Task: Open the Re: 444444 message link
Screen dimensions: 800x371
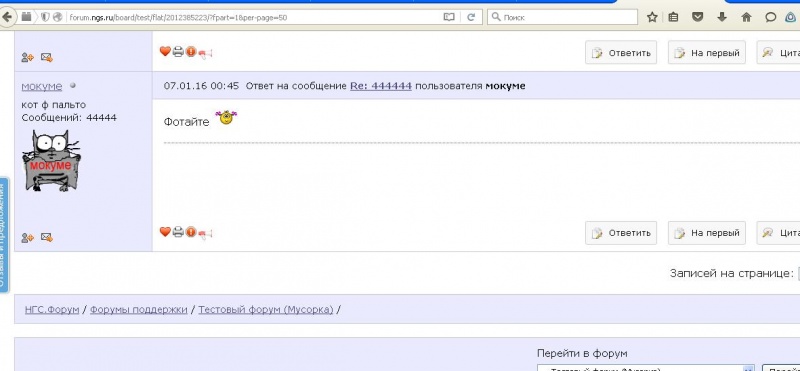Action: click(381, 86)
